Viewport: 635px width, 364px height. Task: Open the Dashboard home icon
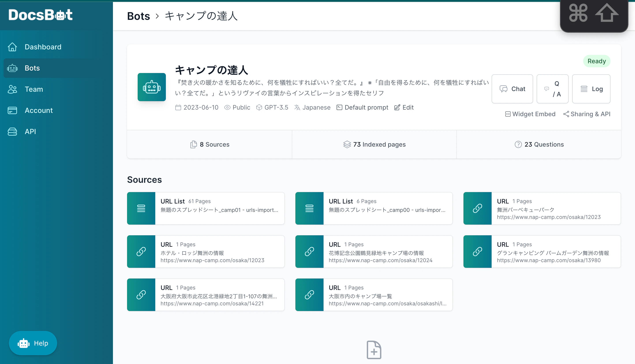(x=12, y=47)
